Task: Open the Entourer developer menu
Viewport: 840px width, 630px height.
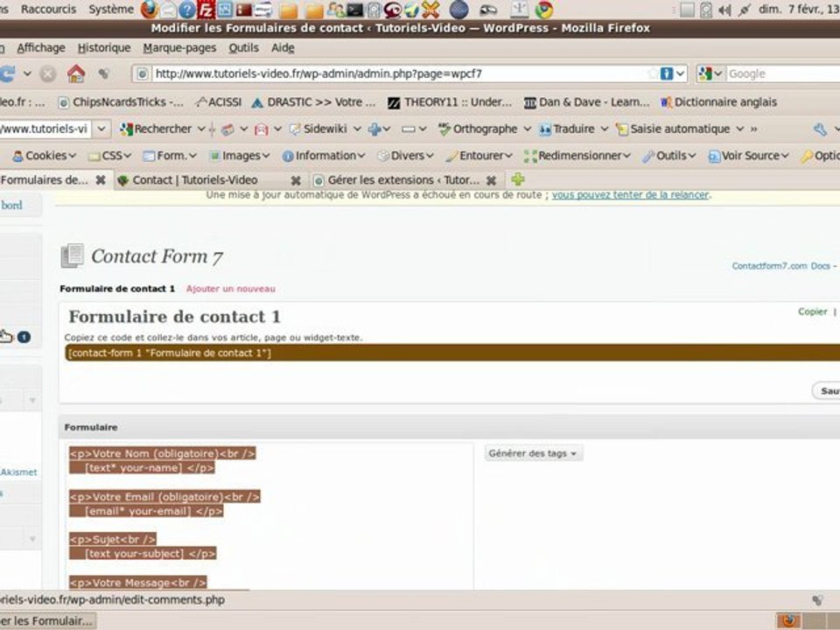Action: tap(479, 156)
